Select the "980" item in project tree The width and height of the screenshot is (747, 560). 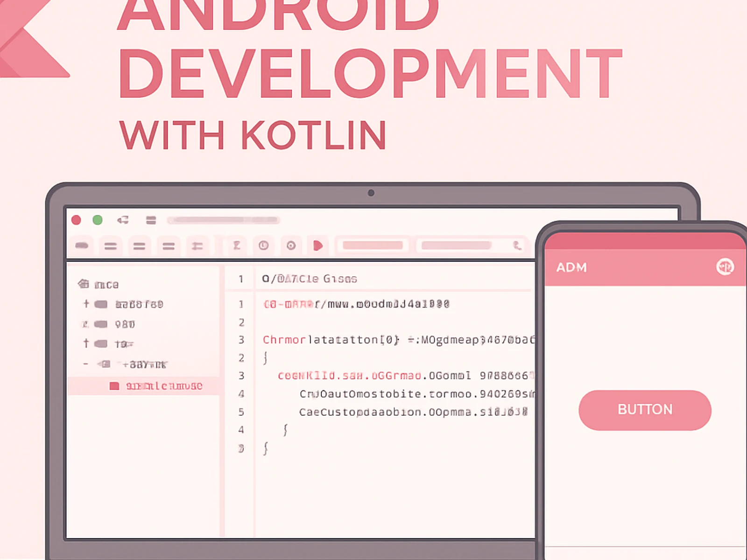point(125,324)
